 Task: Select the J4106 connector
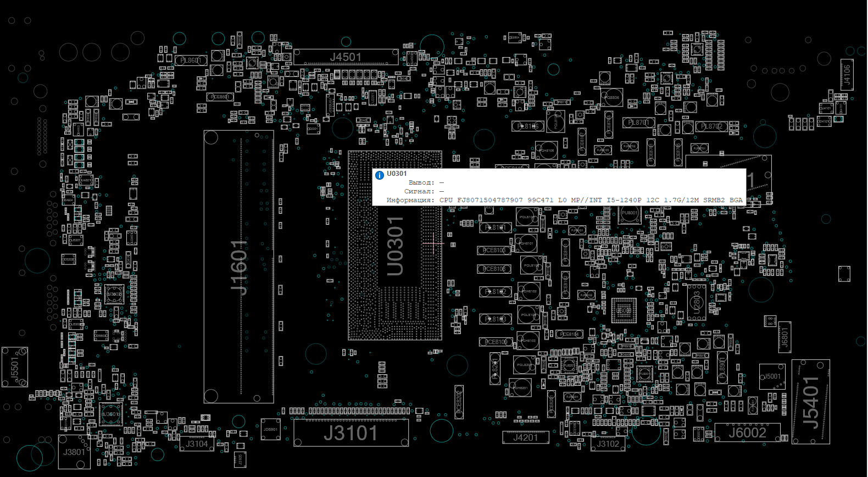point(847,75)
